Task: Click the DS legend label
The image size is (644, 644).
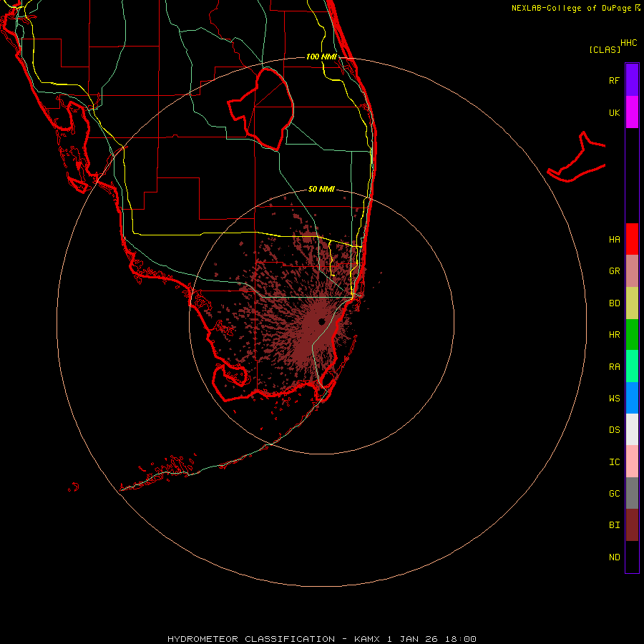Action: 614,430
